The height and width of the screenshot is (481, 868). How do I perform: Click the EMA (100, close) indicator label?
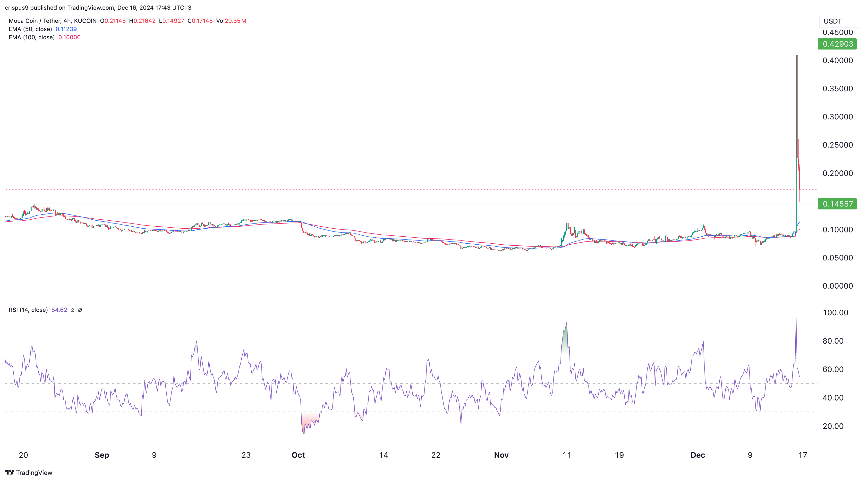point(32,37)
